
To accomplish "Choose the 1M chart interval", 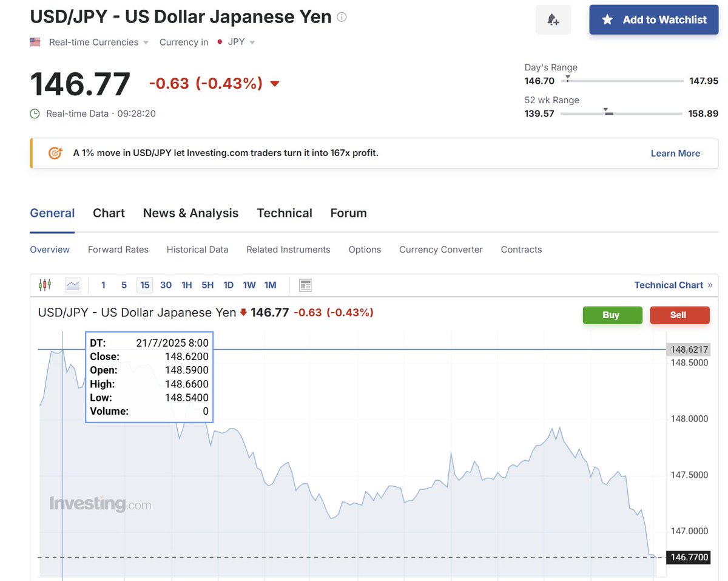I will click(x=270, y=285).
